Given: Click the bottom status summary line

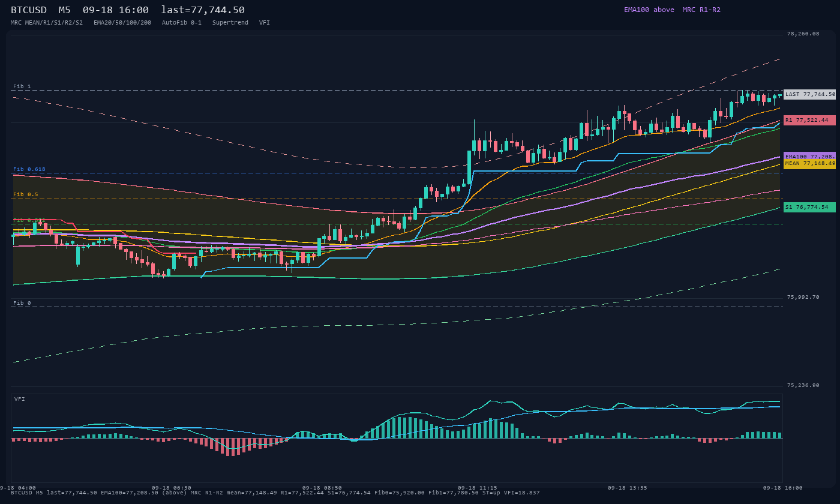Looking at the screenshot, I should coord(275,493).
